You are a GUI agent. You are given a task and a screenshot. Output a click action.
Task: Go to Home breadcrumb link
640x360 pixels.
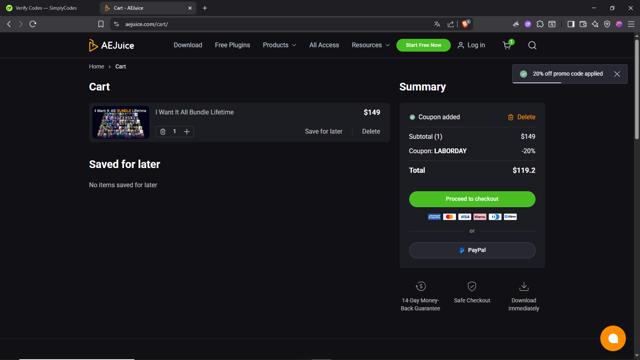pos(96,67)
